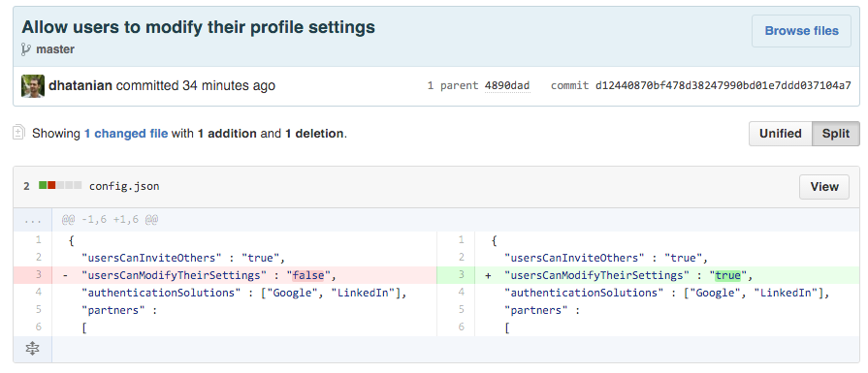Click the hunk header @@ -1,6 +1,6 @@

(x=110, y=220)
